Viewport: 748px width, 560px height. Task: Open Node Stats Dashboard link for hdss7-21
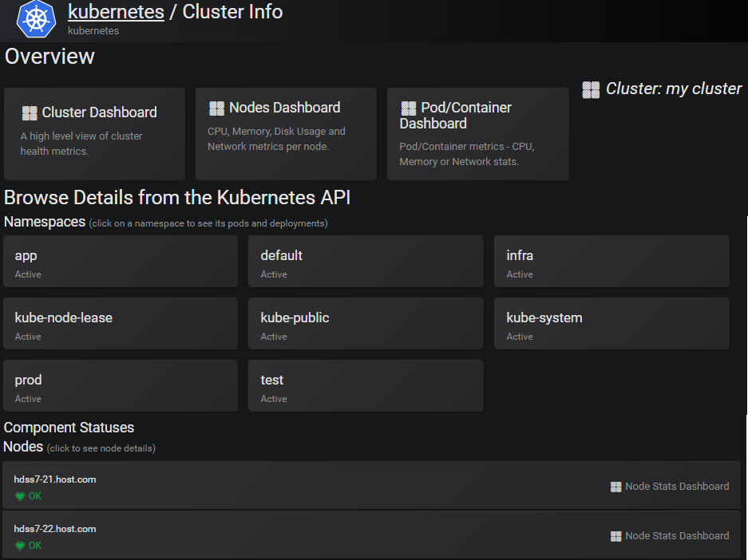tap(677, 487)
